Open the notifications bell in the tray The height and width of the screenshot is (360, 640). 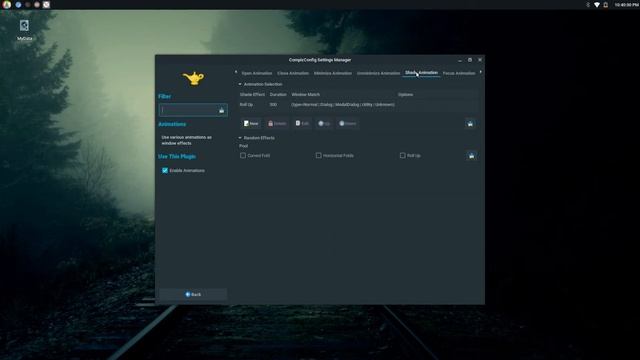(606, 5)
